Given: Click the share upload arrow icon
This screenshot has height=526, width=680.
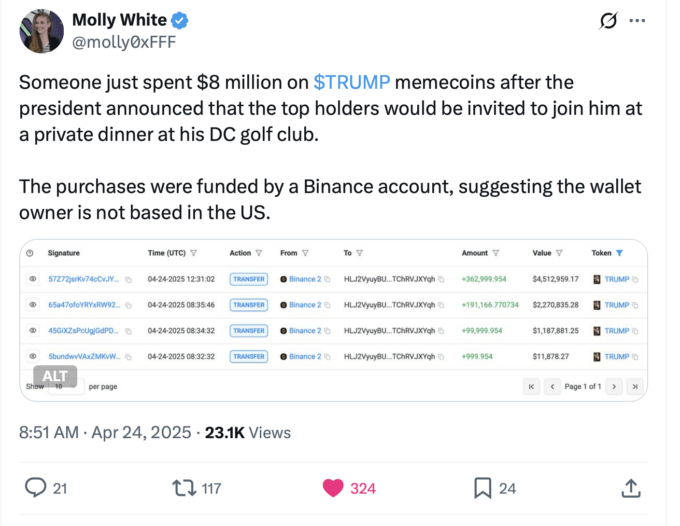Looking at the screenshot, I should pyautogui.click(x=631, y=488).
